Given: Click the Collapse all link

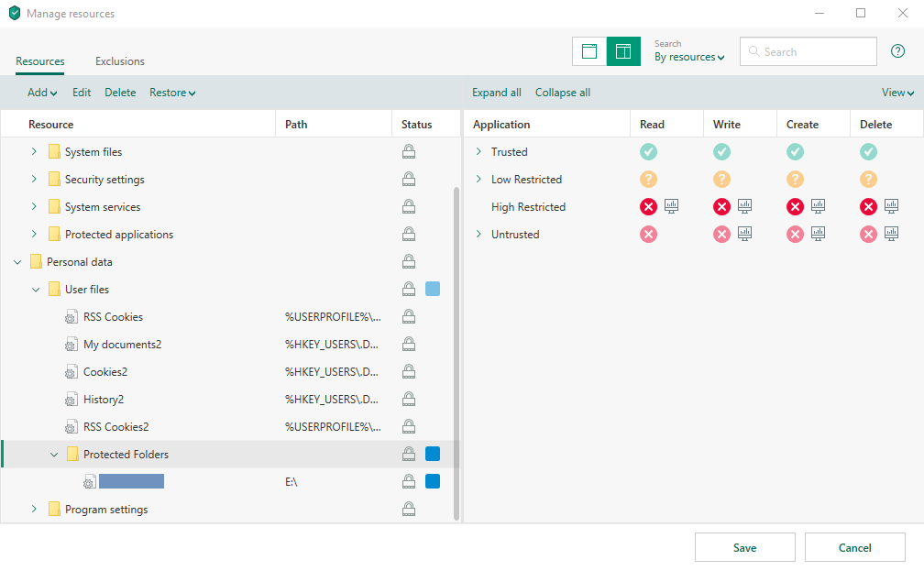Looking at the screenshot, I should click(x=562, y=93).
